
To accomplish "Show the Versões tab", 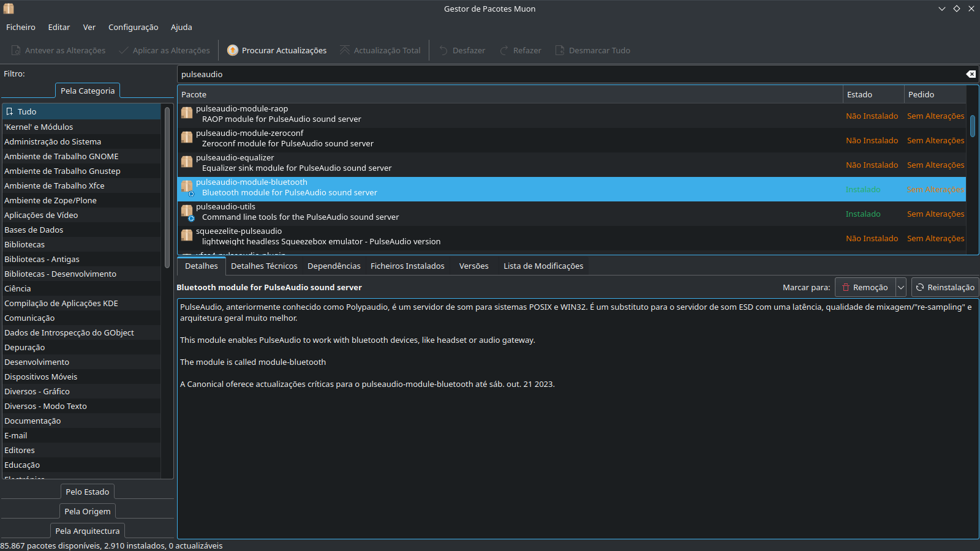I will [x=473, y=266].
